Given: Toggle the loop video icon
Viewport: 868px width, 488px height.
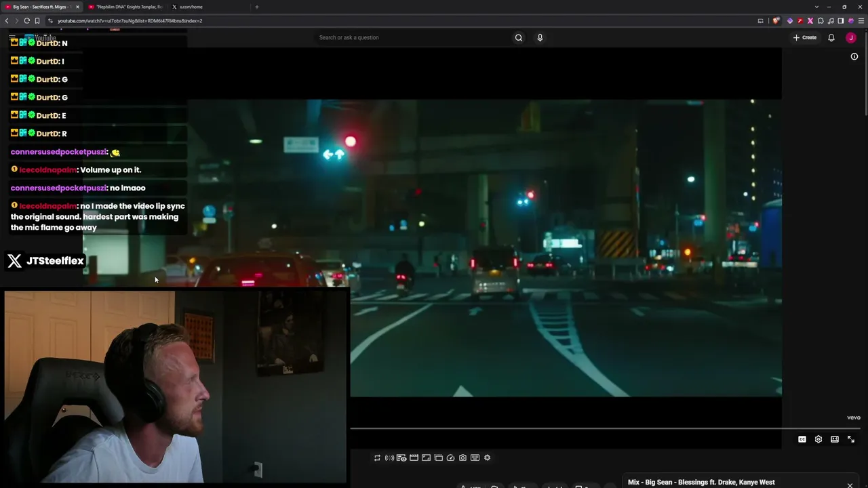Looking at the screenshot, I should tap(377, 458).
